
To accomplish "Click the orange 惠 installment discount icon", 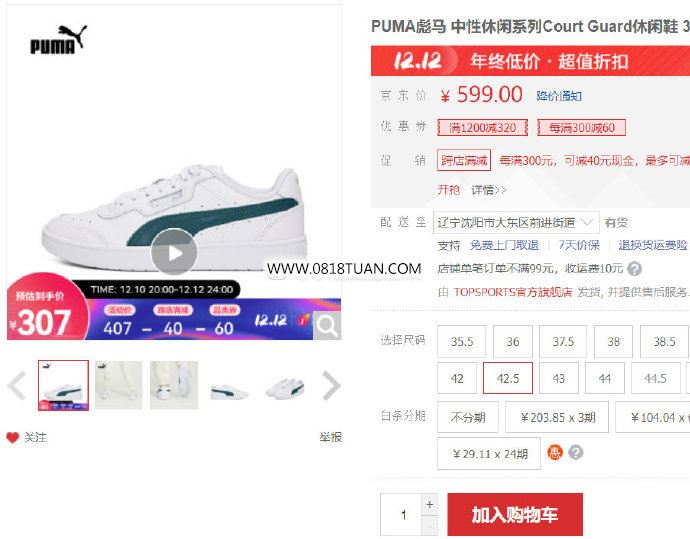I will (x=554, y=452).
